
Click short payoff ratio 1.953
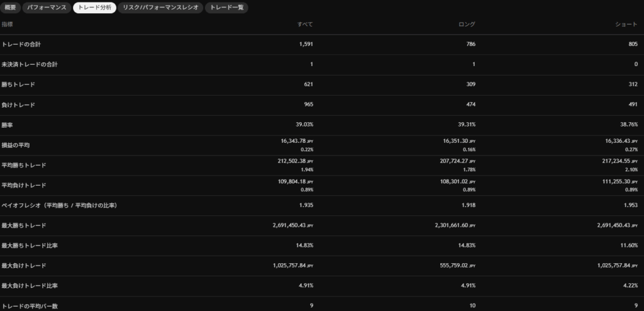tap(631, 205)
